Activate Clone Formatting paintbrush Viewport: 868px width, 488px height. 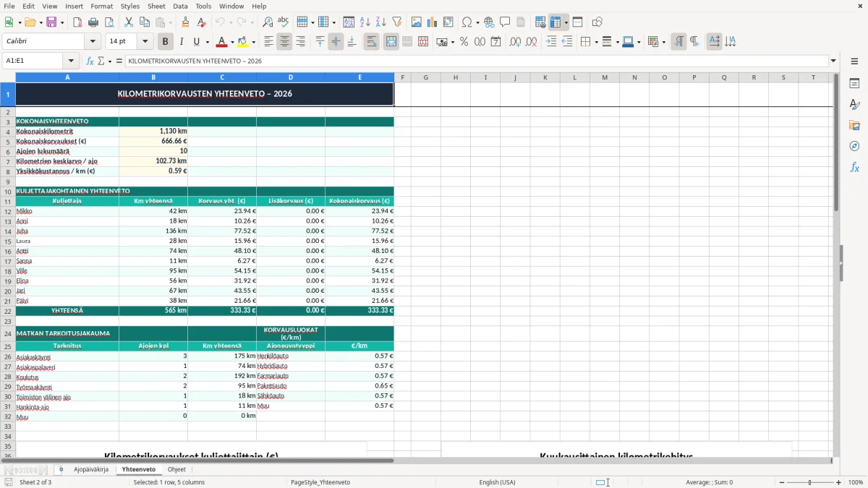pos(186,22)
